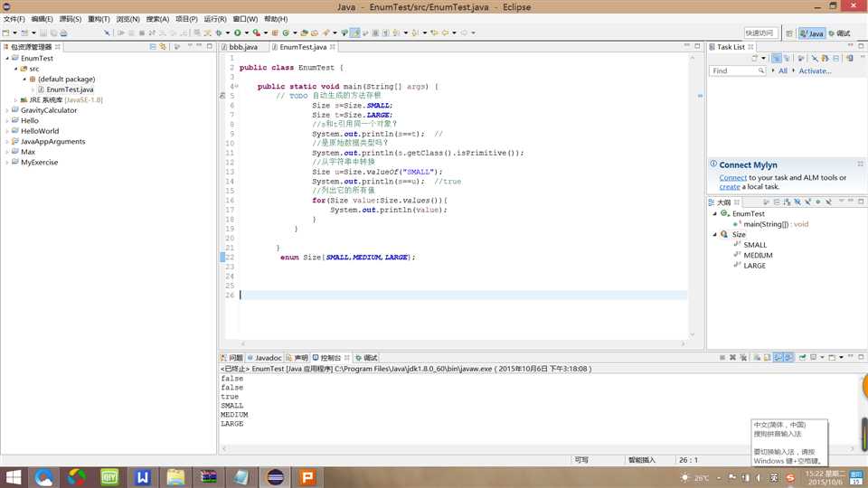Select MEDIUM in outline panel
Viewport: 868px width, 488px height.
tap(758, 255)
